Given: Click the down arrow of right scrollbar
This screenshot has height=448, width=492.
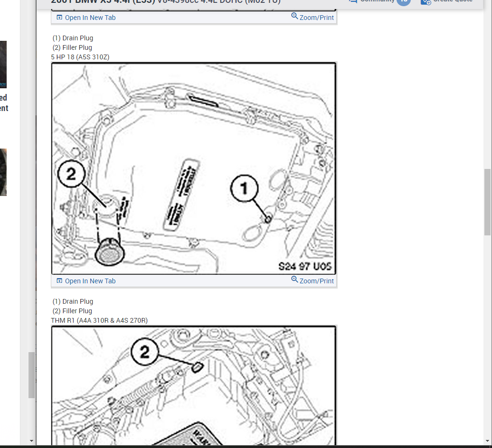Looking at the screenshot, I should coord(487,441).
